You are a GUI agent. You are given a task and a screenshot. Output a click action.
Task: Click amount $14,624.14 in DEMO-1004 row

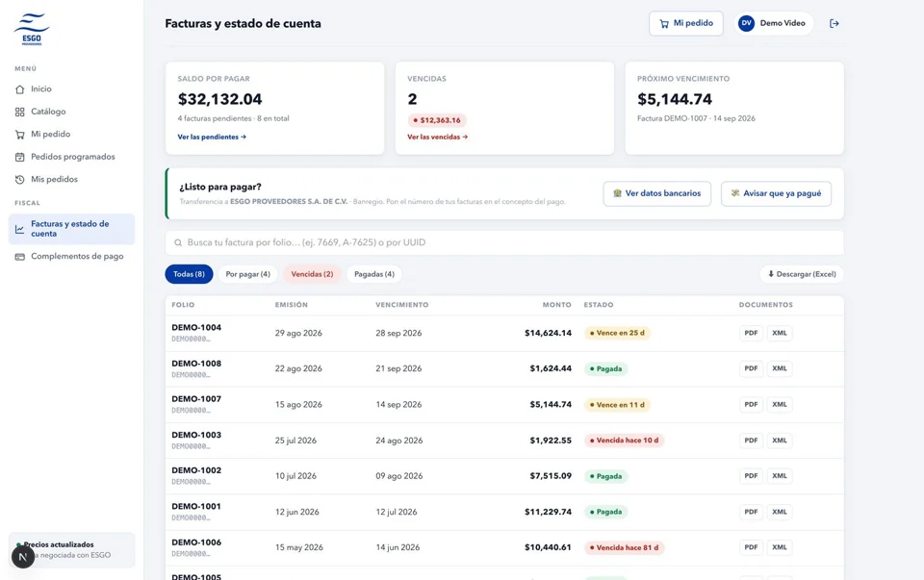[548, 333]
